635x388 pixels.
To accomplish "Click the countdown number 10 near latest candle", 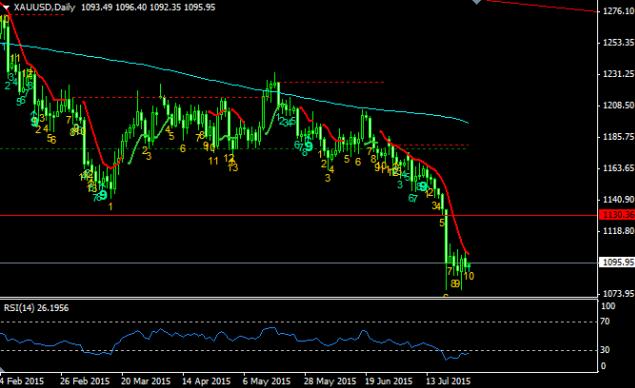I will [x=469, y=276].
